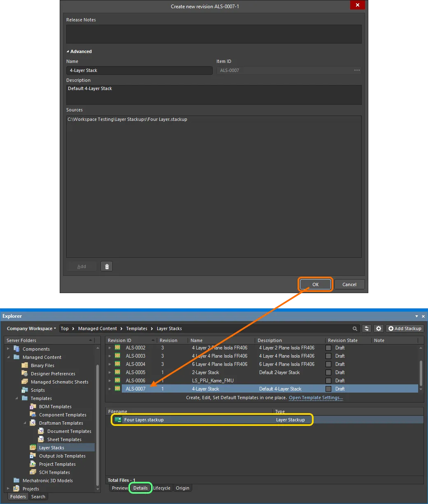Open Template Settings link
Viewport: 428px width, 504px height.
(x=316, y=398)
